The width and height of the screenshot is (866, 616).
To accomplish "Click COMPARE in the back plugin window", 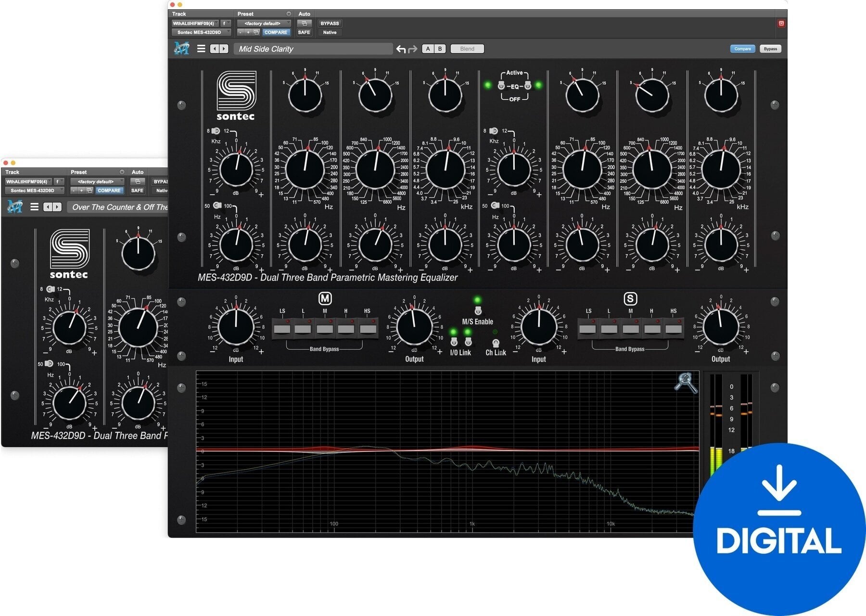I will click(109, 191).
